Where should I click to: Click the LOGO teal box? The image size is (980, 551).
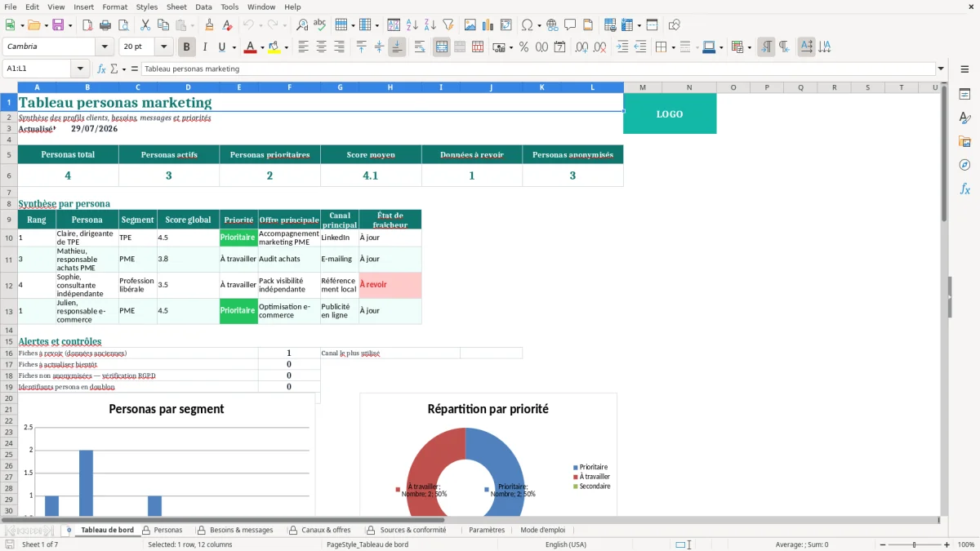coord(670,114)
